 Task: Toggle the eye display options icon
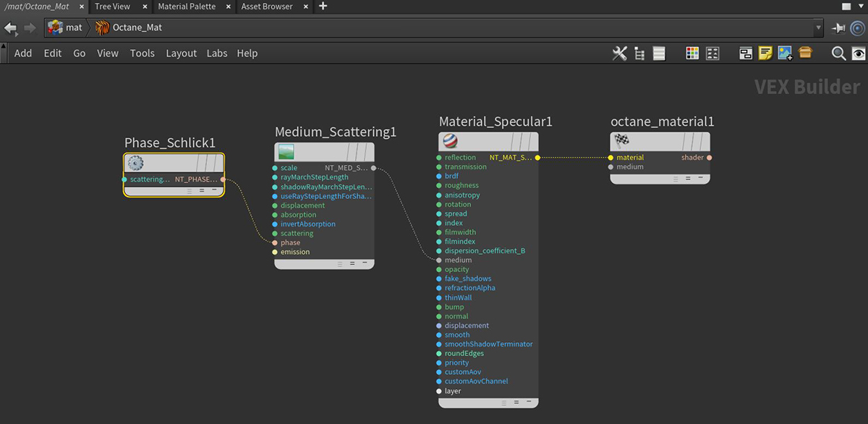[x=858, y=54]
